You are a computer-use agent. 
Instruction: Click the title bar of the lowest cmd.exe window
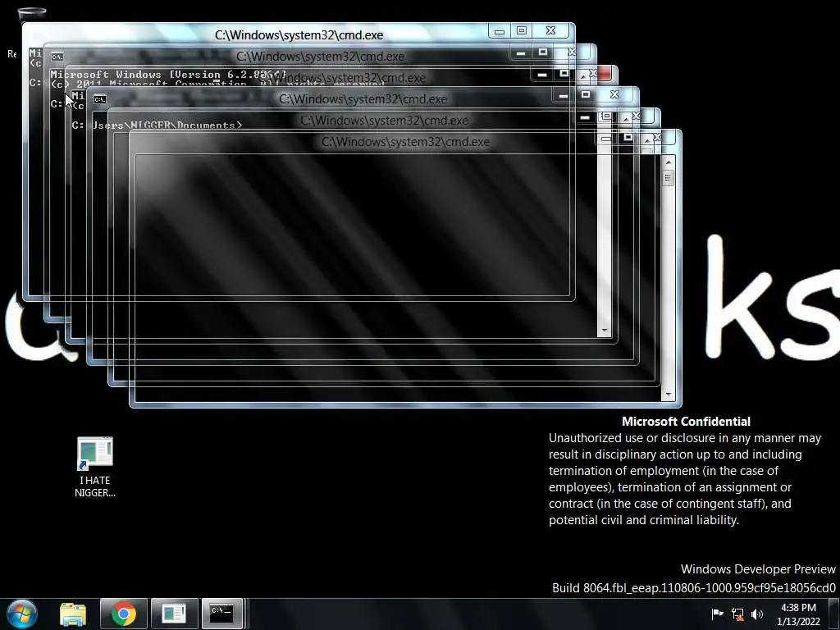[405, 142]
